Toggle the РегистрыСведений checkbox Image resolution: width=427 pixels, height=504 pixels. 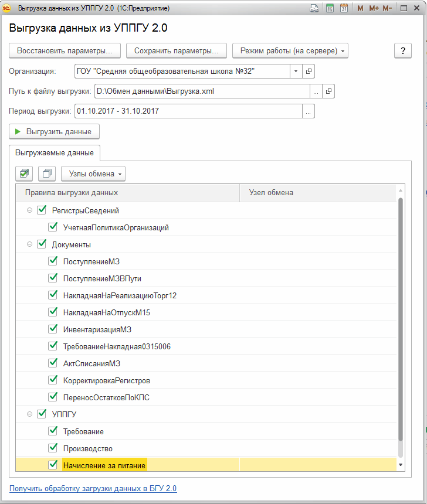(42, 210)
